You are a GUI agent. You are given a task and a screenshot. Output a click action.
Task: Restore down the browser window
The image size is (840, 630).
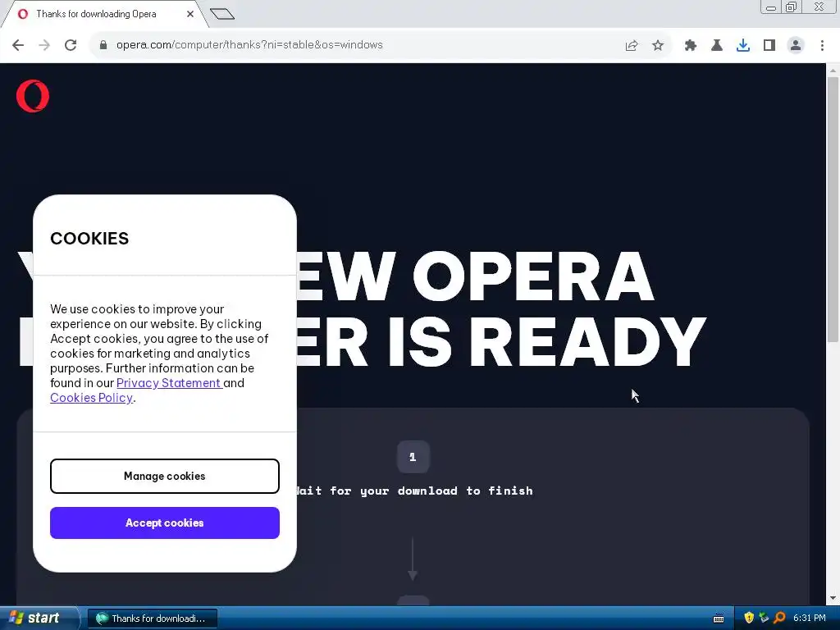791,7
